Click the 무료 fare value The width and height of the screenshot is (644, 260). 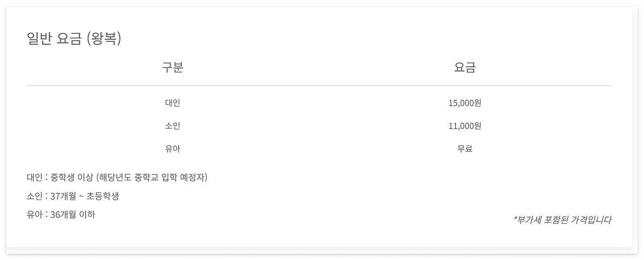pyautogui.click(x=465, y=149)
